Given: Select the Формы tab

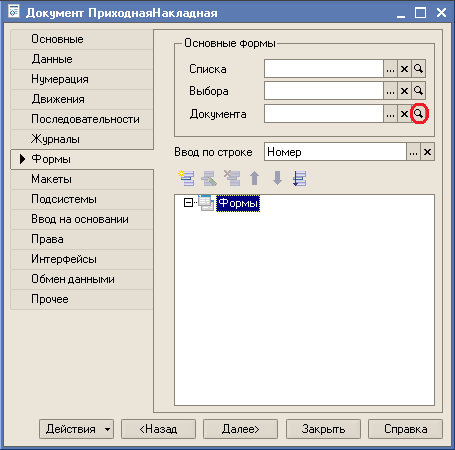Looking at the screenshot, I should pos(82,159).
